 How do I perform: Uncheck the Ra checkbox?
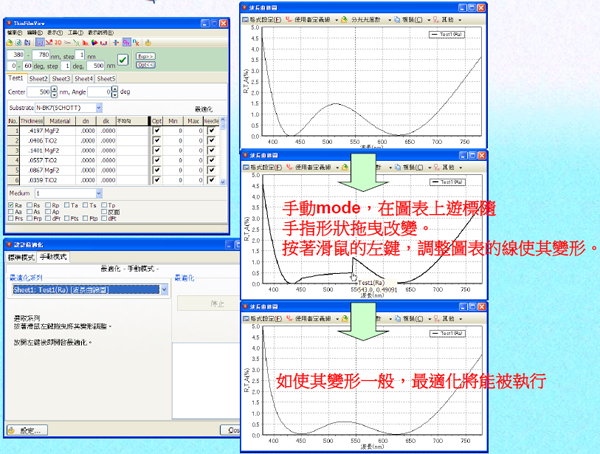(x=11, y=205)
